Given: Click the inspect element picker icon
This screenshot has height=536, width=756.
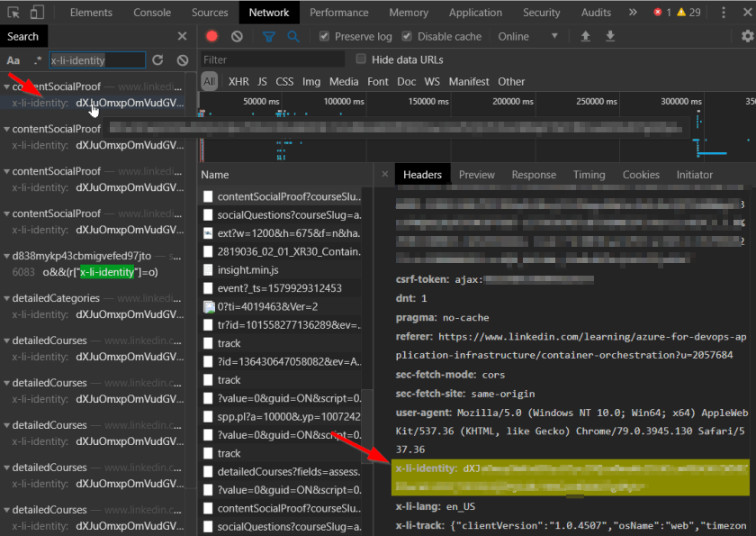Looking at the screenshot, I should pos(13,13).
